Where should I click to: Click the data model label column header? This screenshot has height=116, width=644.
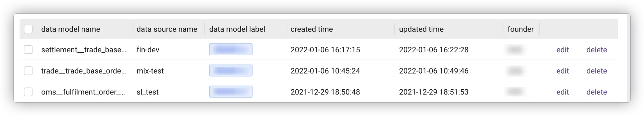coord(237,29)
